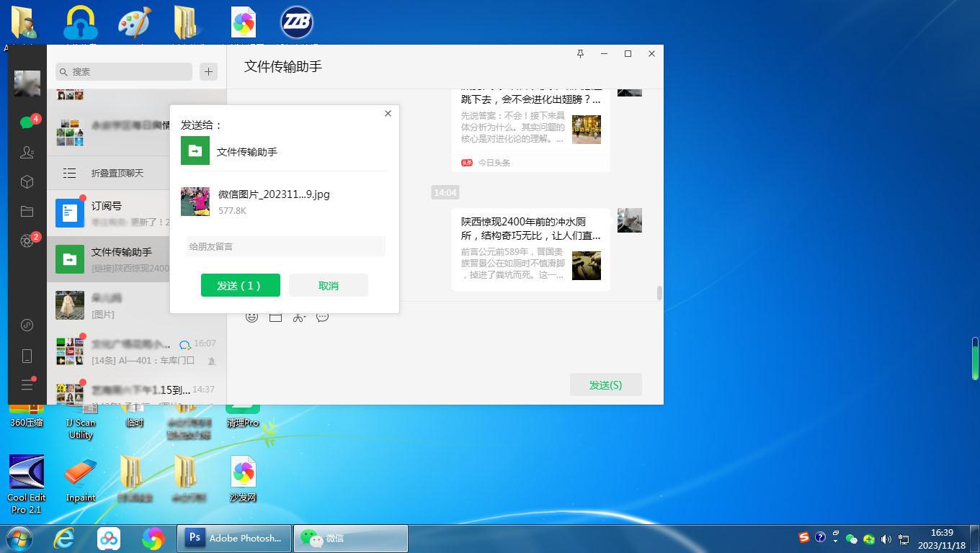The image size is (980, 553).
Task: Open the Favorites cube icon
Action: point(27,182)
